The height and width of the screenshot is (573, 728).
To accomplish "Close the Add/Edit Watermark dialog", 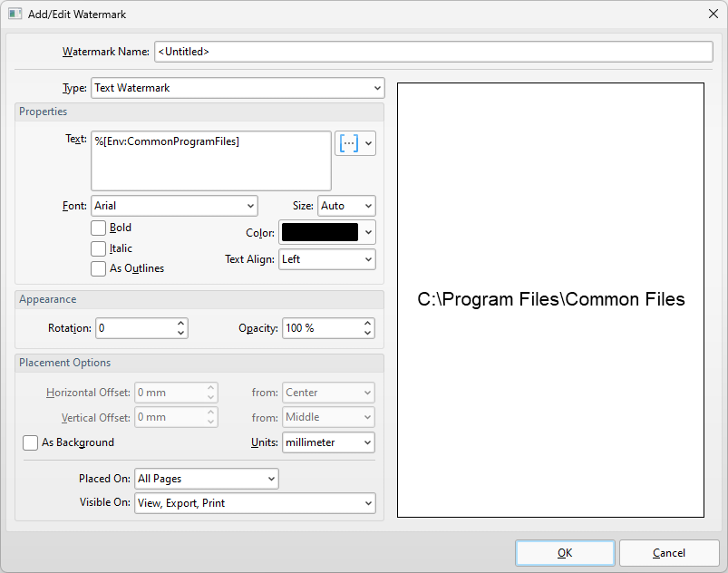I will [713, 14].
